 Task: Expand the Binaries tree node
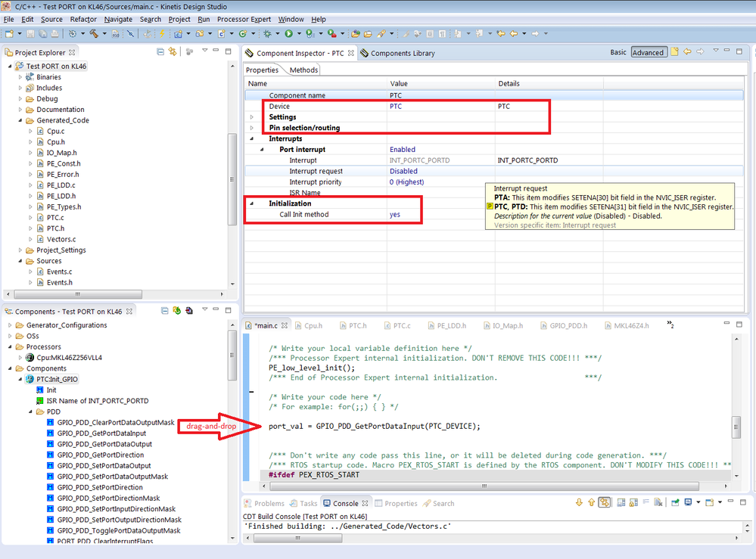[20, 76]
